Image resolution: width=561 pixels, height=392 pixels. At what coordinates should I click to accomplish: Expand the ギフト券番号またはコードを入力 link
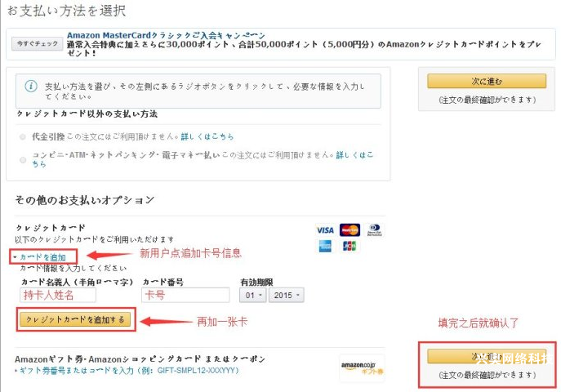(x=127, y=371)
